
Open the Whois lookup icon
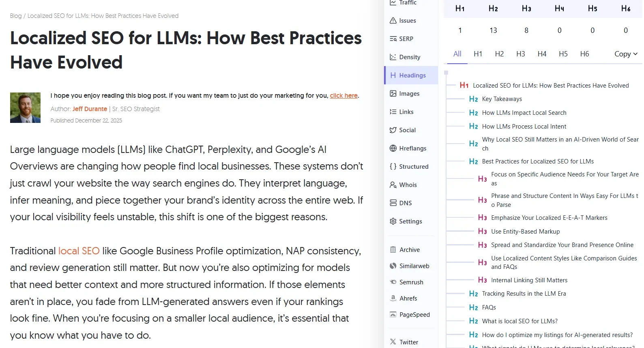tap(393, 185)
